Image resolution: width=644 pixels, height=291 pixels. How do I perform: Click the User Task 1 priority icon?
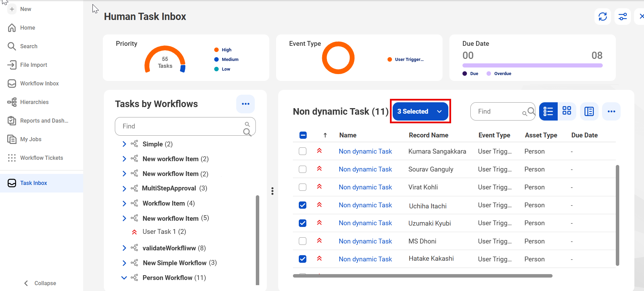(134, 232)
